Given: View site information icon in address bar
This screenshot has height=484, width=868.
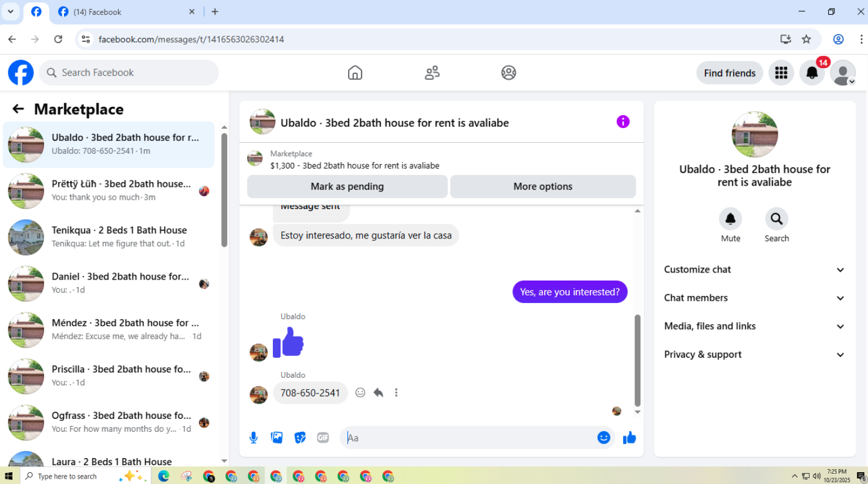Looking at the screenshot, I should [86, 39].
